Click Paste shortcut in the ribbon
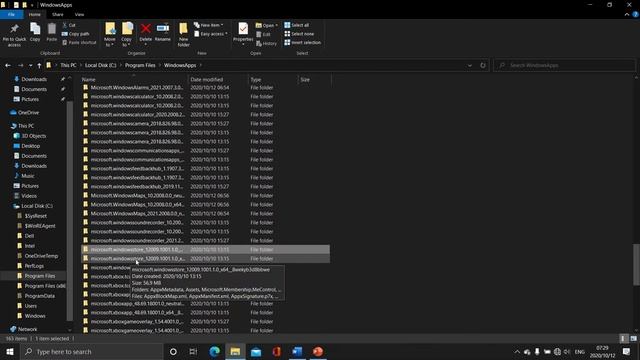This screenshot has width=640, height=360. 79,42
